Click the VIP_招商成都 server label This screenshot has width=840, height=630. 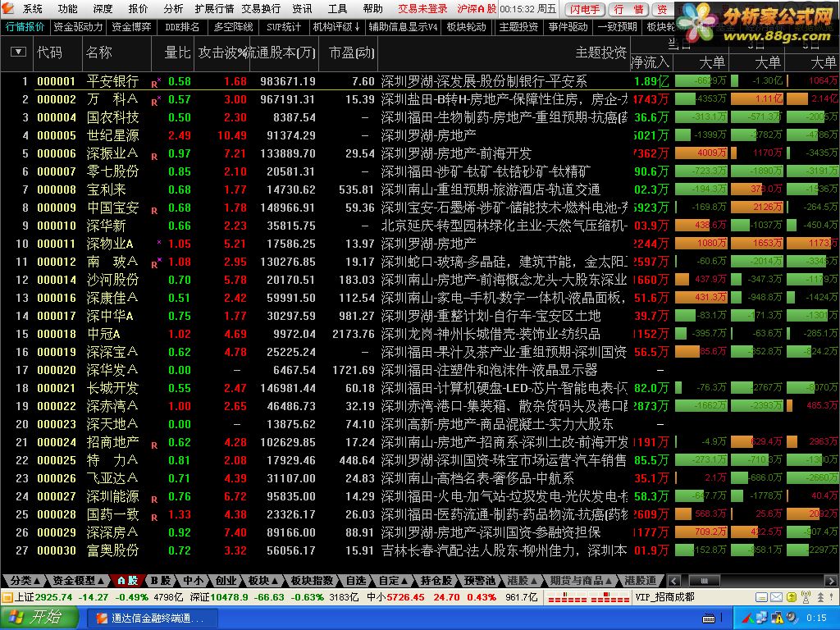pyautogui.click(x=664, y=597)
